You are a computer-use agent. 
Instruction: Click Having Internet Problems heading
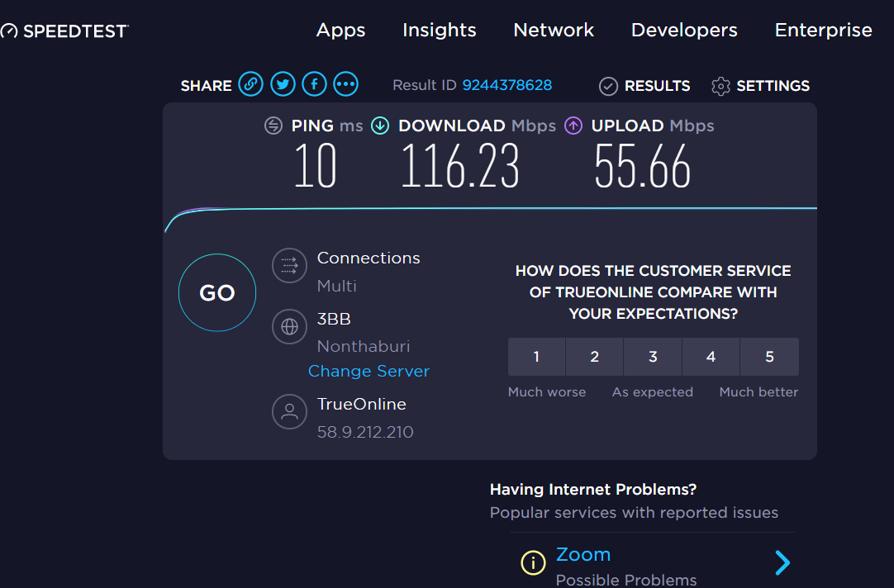coord(593,490)
